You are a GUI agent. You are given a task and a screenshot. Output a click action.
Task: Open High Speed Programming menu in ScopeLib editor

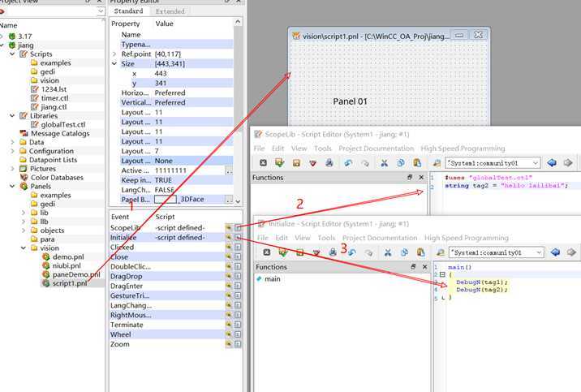tap(463, 149)
